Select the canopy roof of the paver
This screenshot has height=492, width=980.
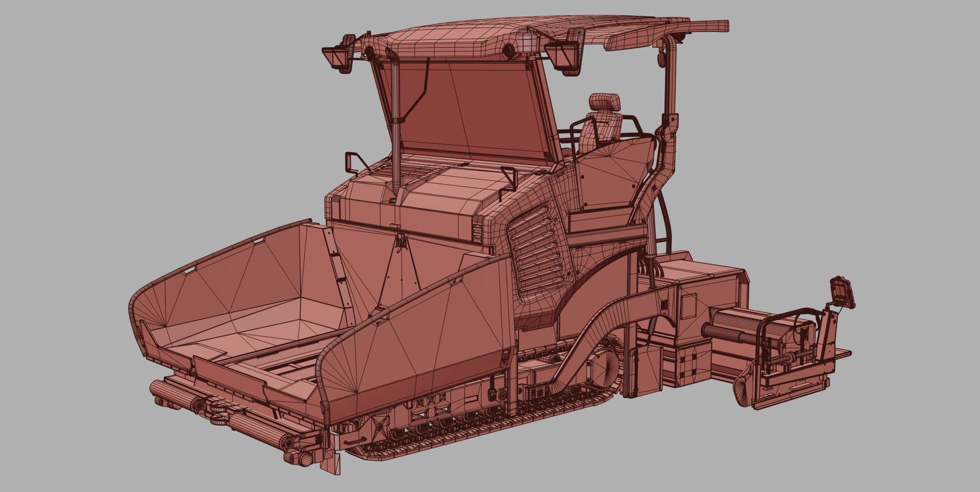pos(526,36)
